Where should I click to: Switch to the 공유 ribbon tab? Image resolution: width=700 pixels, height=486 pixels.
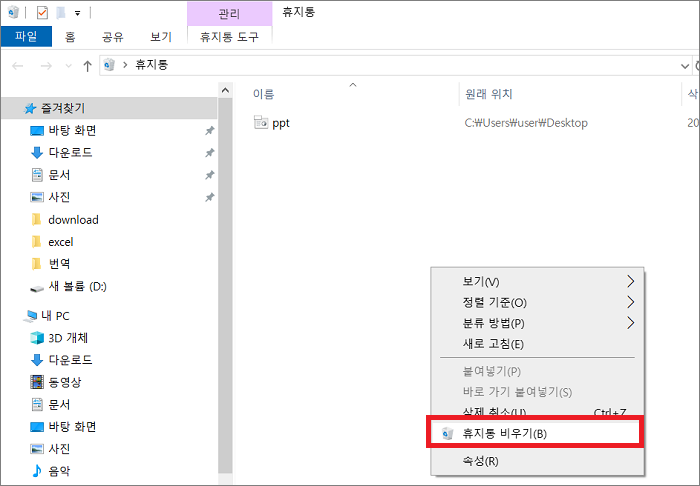tap(112, 37)
